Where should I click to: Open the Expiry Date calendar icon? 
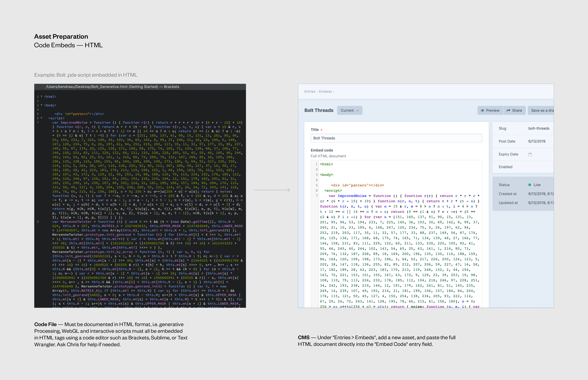click(x=530, y=154)
